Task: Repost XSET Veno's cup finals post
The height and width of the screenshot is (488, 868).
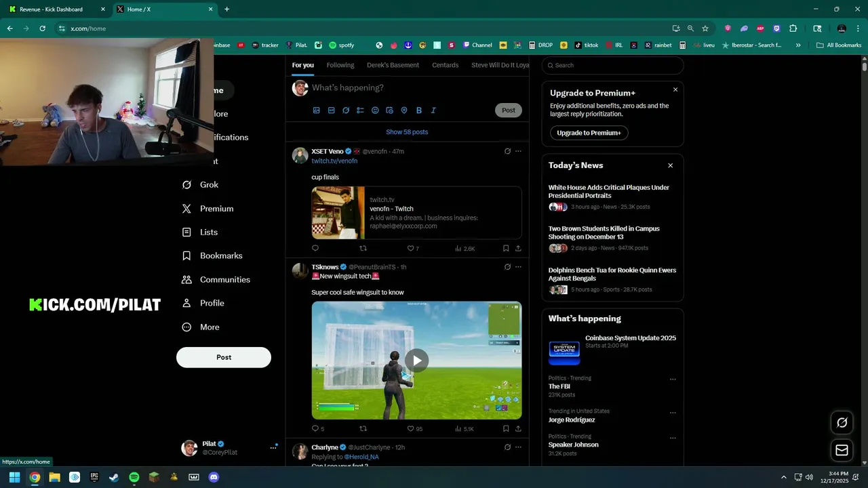Action: click(x=363, y=249)
